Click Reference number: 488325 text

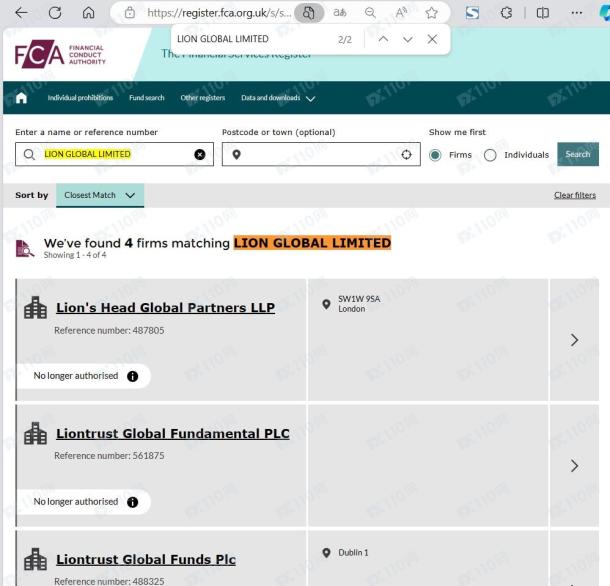(109, 581)
